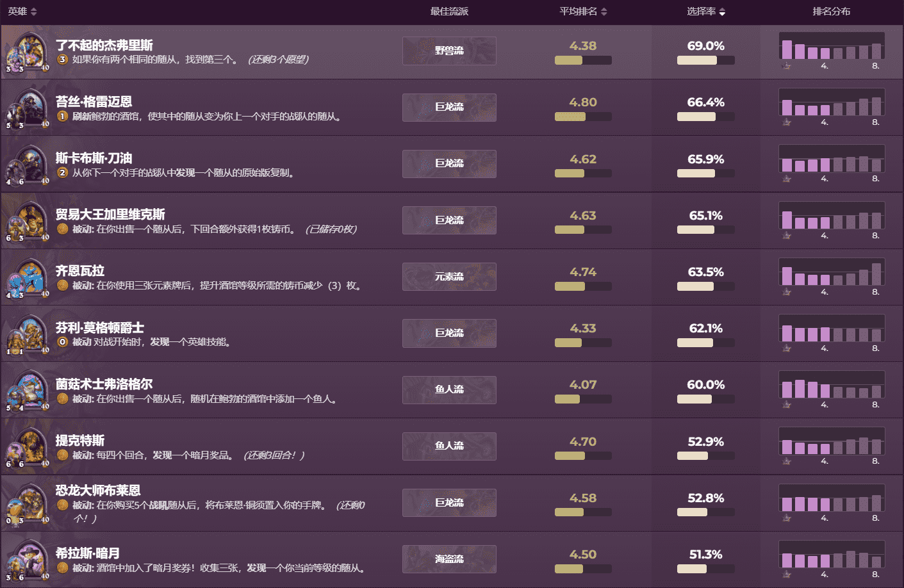Open hero portrait for 齐恩瓦拉

[28, 277]
